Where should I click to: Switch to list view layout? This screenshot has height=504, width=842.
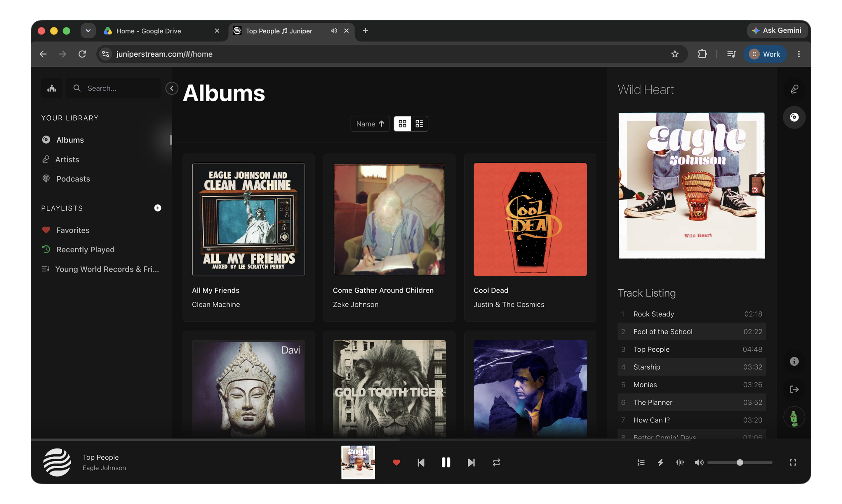(x=419, y=124)
